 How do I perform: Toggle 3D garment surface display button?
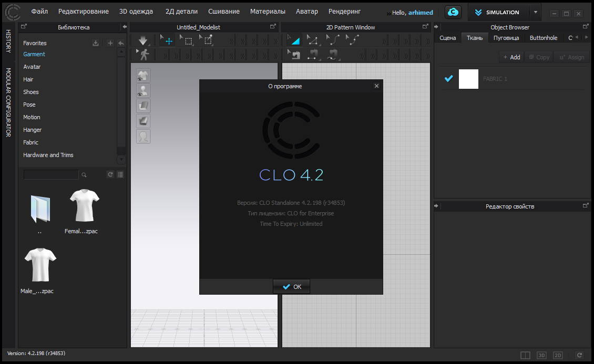tap(143, 106)
